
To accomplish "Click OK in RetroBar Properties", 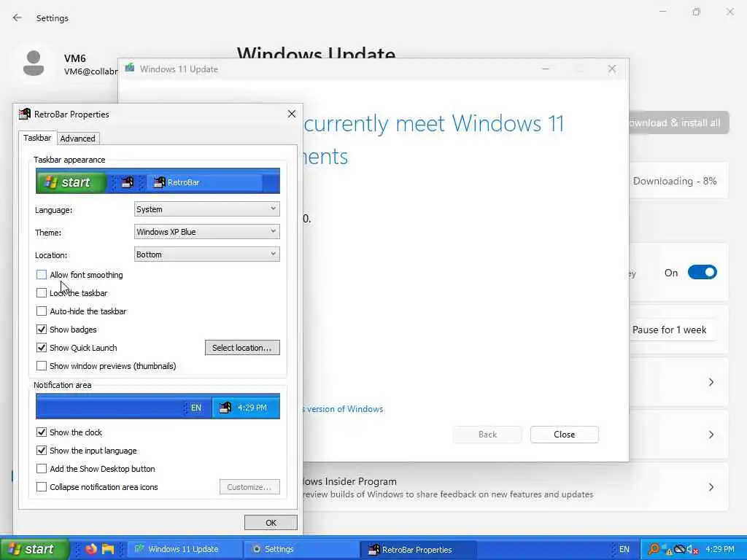I will (x=271, y=522).
